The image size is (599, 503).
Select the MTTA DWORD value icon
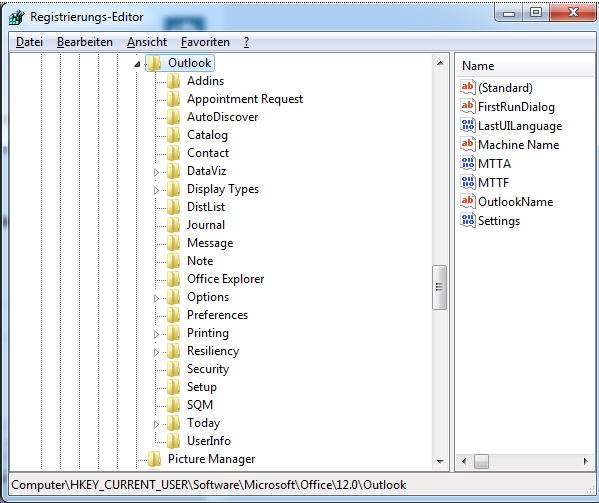click(x=468, y=163)
